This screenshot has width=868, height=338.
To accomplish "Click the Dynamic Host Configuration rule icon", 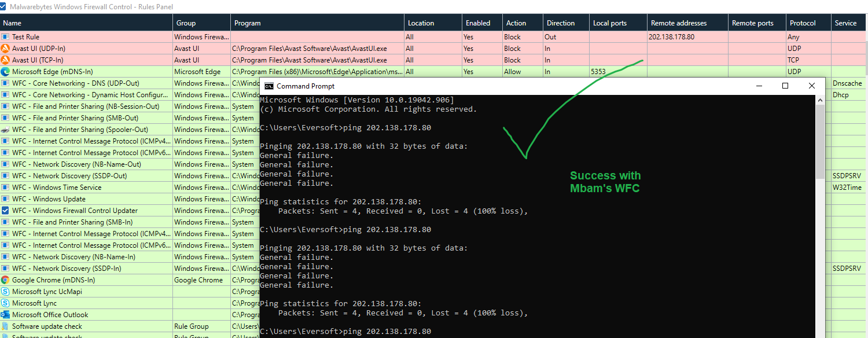I will point(5,95).
